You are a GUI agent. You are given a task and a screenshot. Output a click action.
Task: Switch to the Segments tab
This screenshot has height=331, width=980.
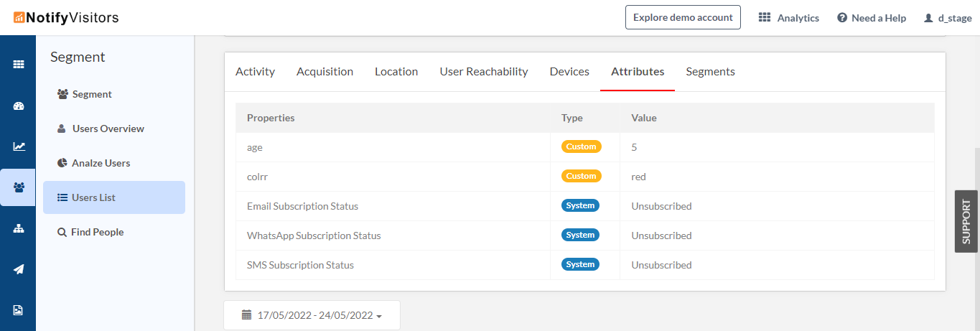click(710, 72)
